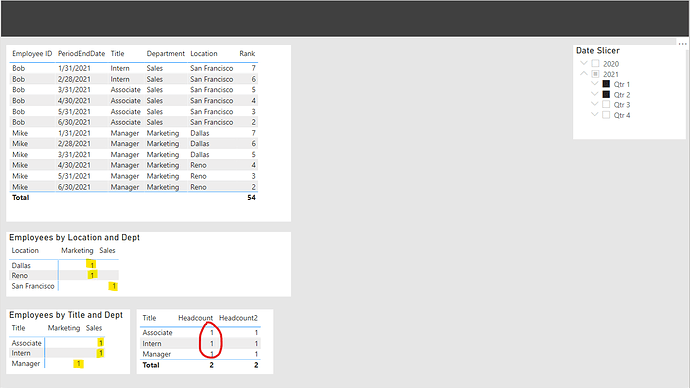Screen dimensions: 690x388
Task: Click the Total value 54
Action: click(x=251, y=198)
